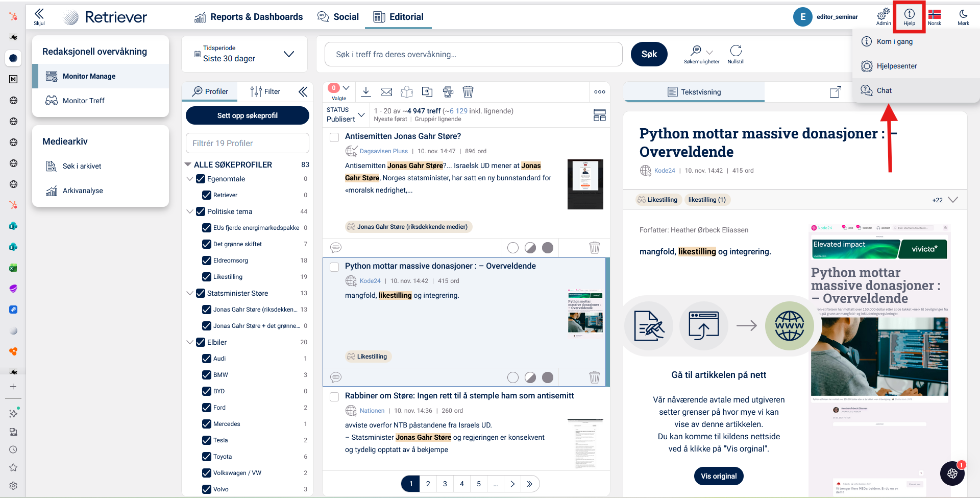Add comment to Antisemitten Jonas Gahr Støre article
The image size is (980, 498).
click(x=336, y=248)
